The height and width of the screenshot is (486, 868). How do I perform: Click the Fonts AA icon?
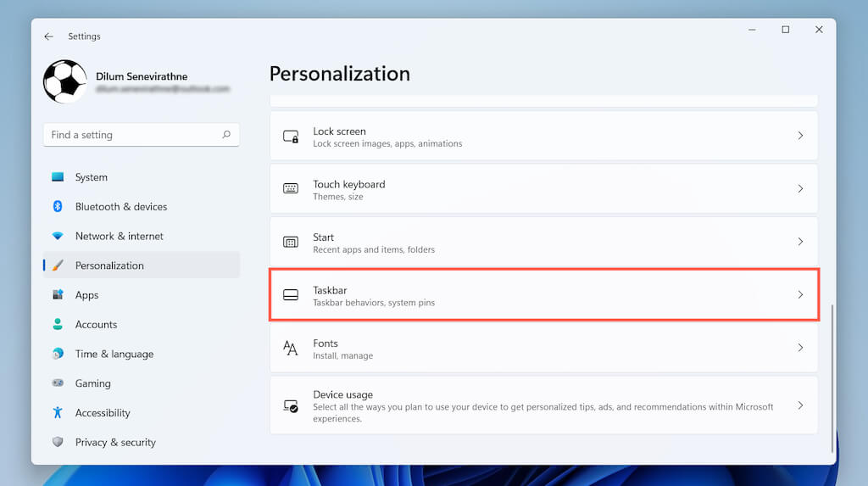pos(291,348)
